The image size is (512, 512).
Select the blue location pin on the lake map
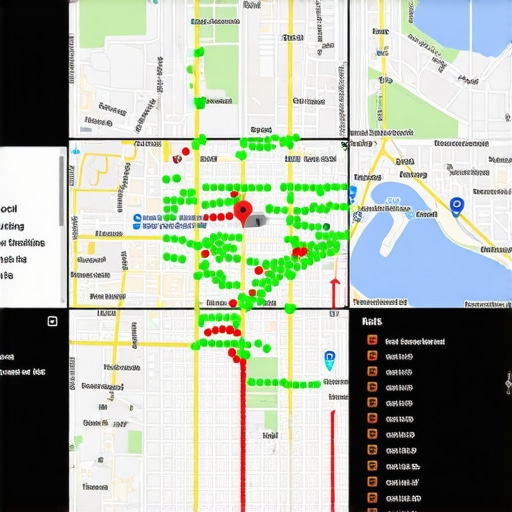tap(456, 207)
